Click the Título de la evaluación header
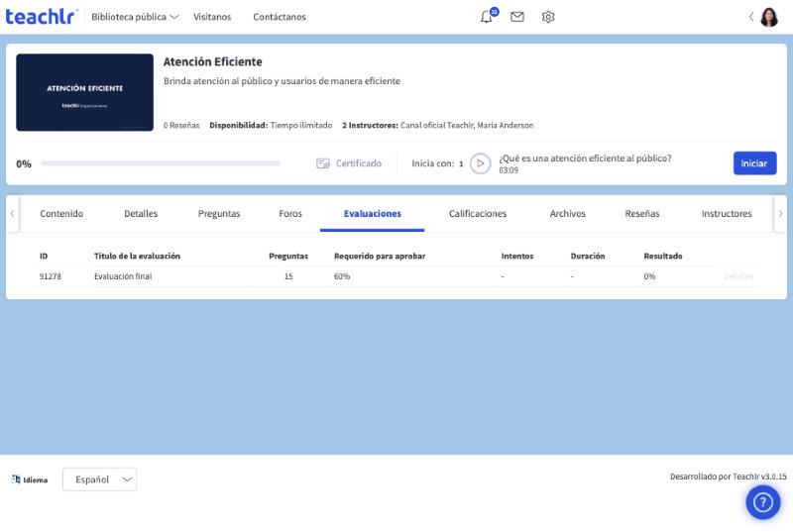 (137, 257)
